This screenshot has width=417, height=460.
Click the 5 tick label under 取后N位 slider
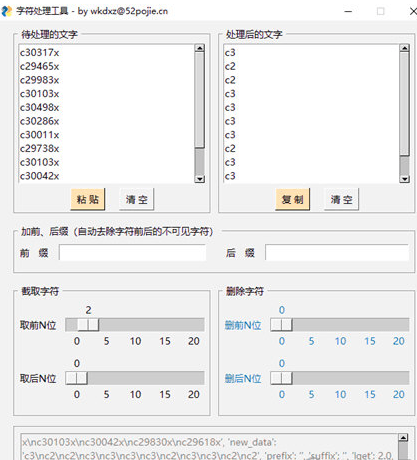(x=106, y=394)
